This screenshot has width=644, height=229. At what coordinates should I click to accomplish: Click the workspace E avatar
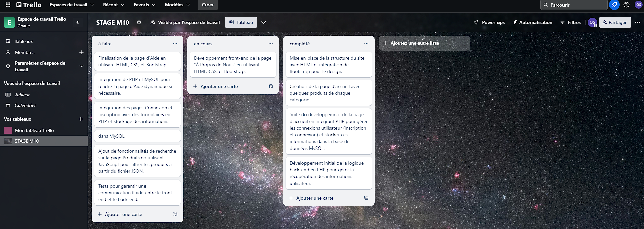[x=9, y=22]
